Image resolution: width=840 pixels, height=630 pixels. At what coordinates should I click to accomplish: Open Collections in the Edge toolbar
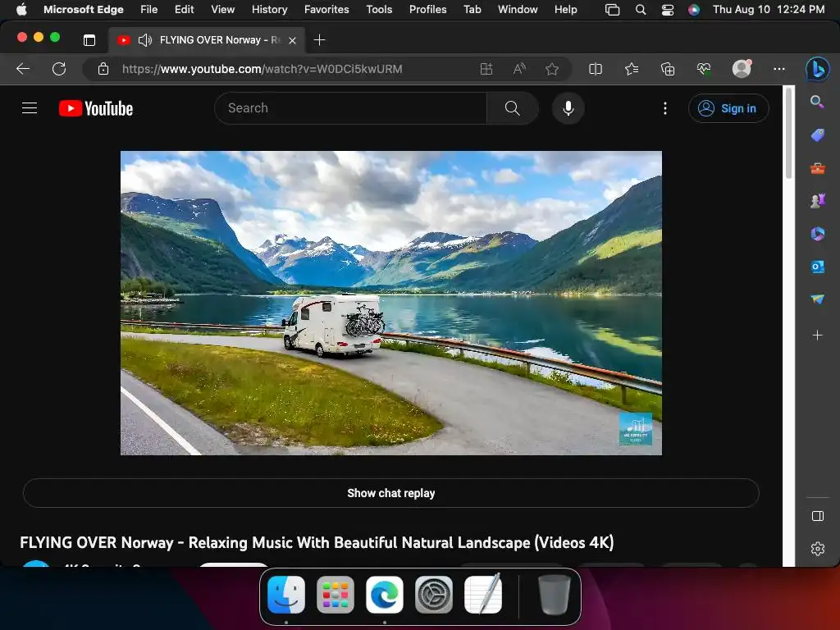click(668, 69)
